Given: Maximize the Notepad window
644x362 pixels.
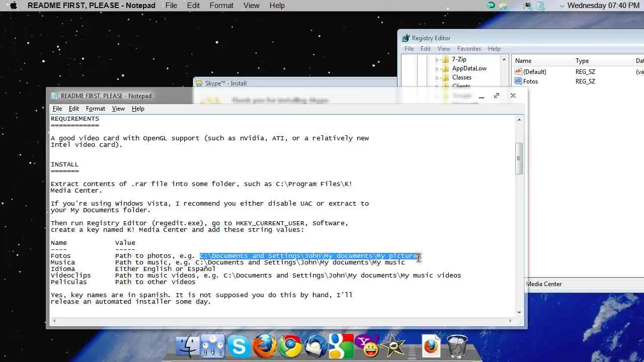Looking at the screenshot, I should (497, 96).
